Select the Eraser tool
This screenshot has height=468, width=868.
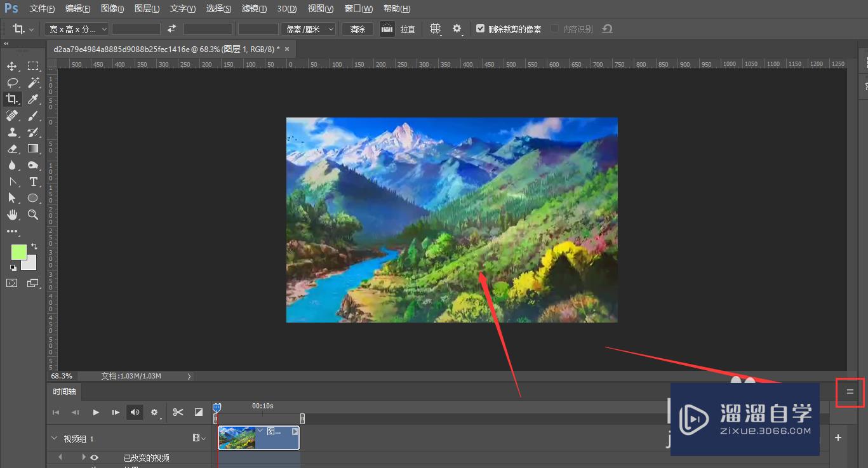tap(11, 149)
